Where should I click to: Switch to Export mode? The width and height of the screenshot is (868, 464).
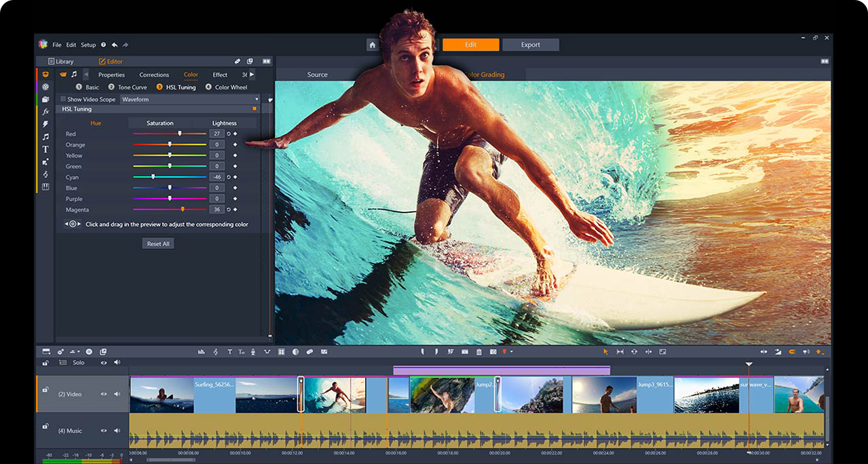[x=531, y=45]
